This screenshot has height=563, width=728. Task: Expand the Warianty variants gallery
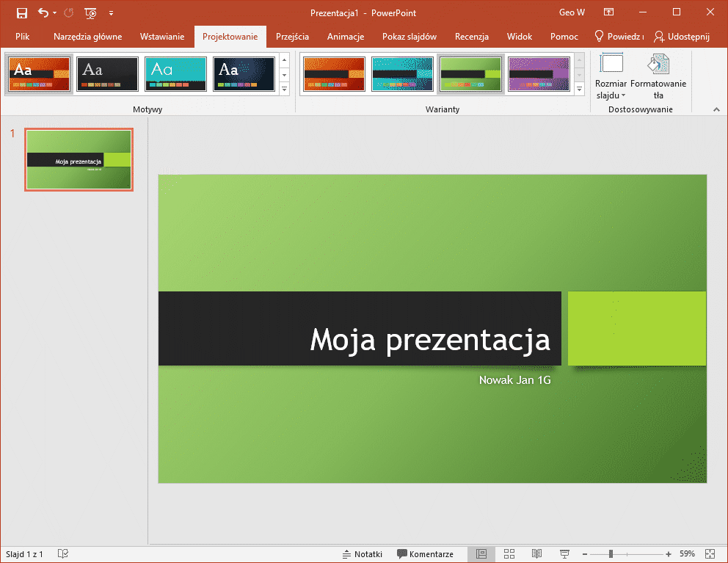tap(579, 89)
